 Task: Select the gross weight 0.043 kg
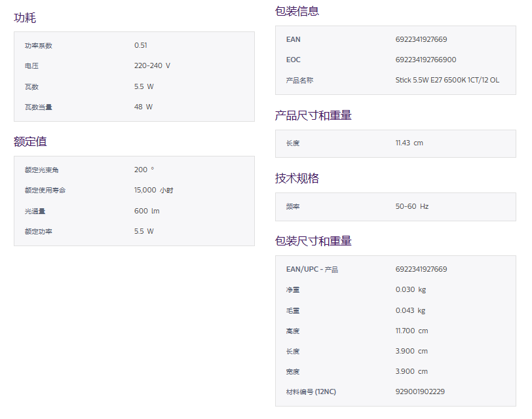[x=410, y=310]
